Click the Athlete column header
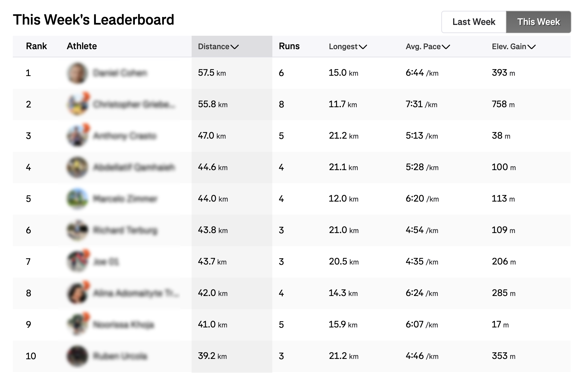The image size is (588, 373). coord(81,46)
